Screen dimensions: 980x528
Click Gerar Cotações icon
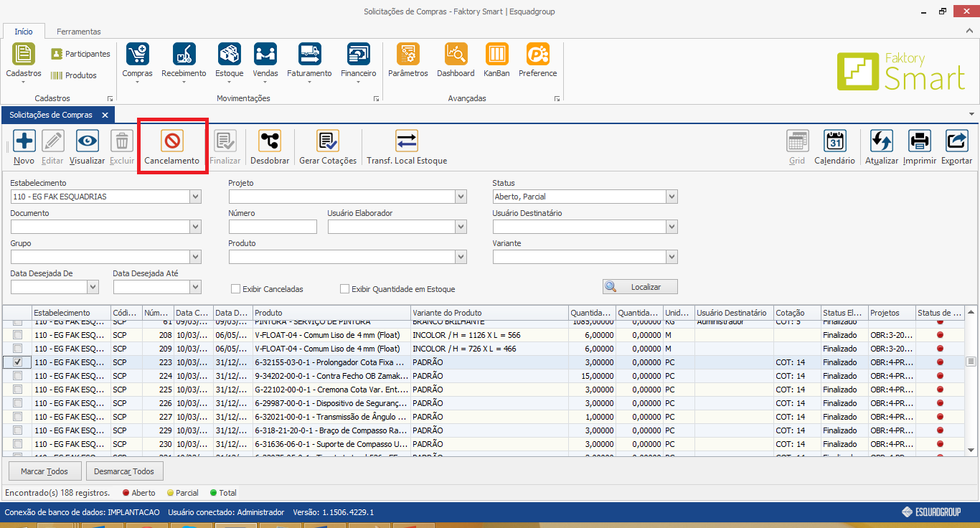coord(328,141)
